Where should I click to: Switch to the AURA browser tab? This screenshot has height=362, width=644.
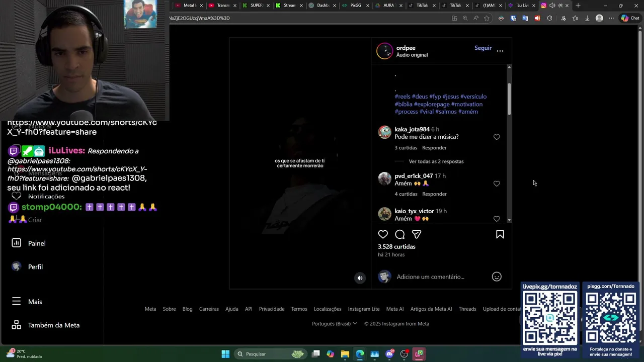pos(388,6)
